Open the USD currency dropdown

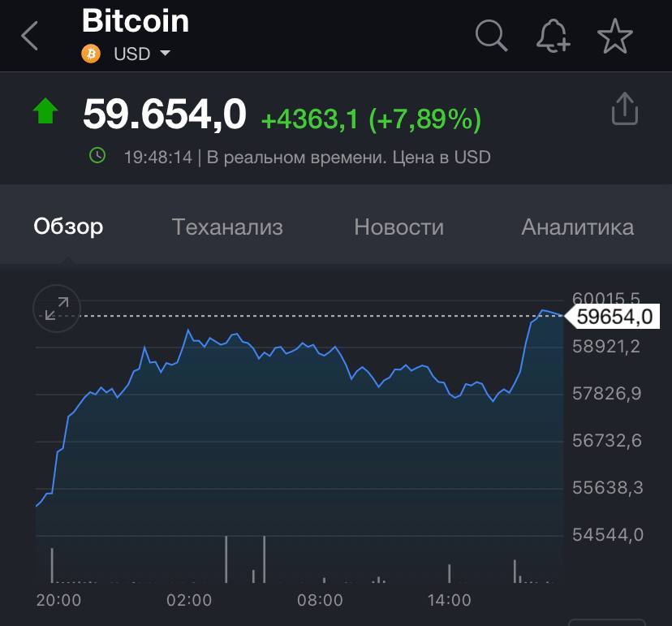142,54
